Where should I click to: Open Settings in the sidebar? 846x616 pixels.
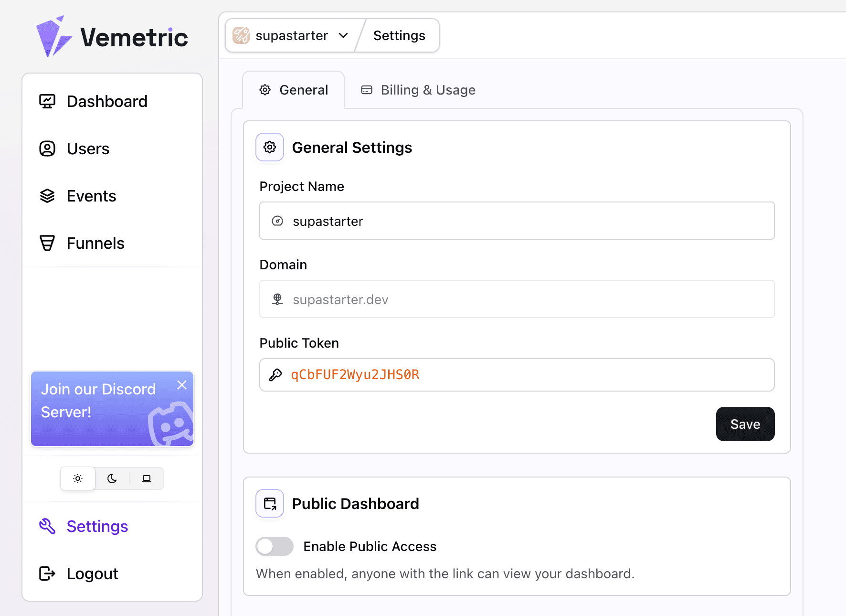(x=112, y=526)
